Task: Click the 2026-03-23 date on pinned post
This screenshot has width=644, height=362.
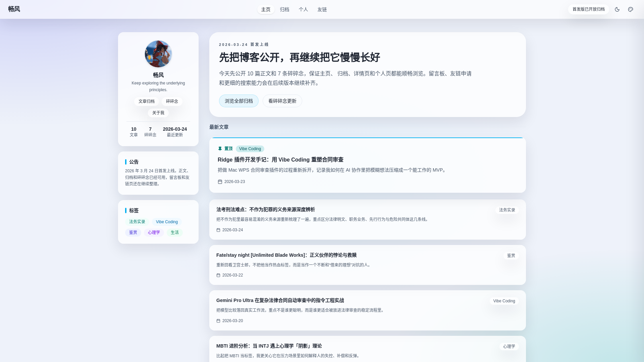Action: click(x=234, y=182)
